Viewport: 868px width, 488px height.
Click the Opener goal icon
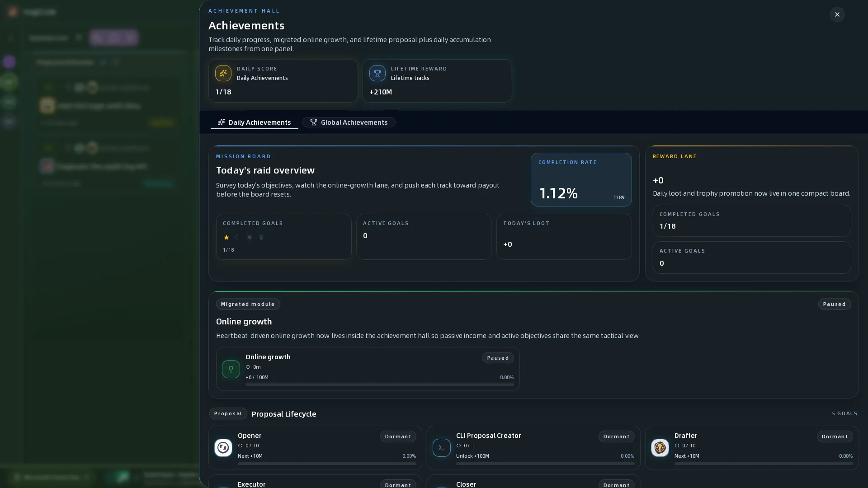pos(223,447)
